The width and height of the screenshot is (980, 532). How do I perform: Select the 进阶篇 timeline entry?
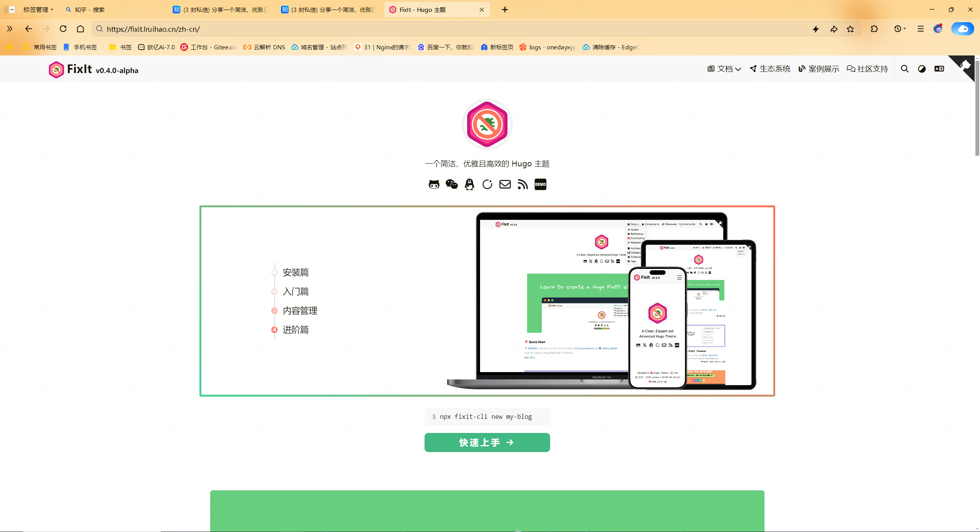[x=296, y=330]
